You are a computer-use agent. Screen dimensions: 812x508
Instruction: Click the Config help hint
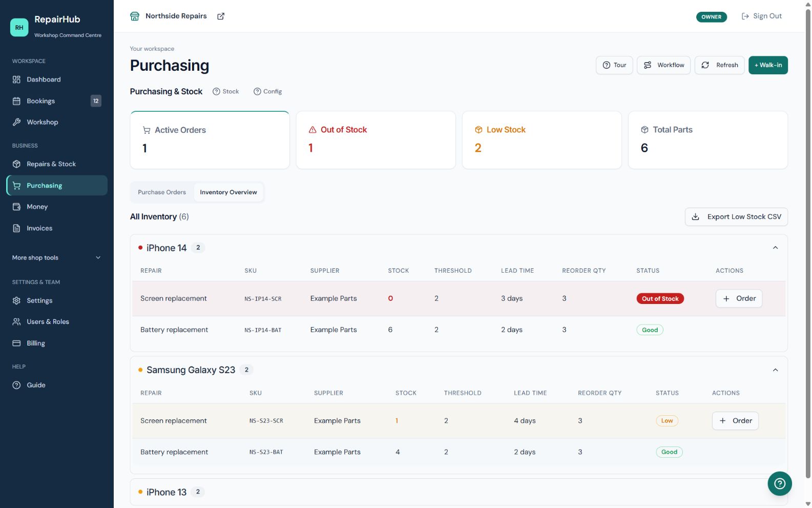[267, 92]
